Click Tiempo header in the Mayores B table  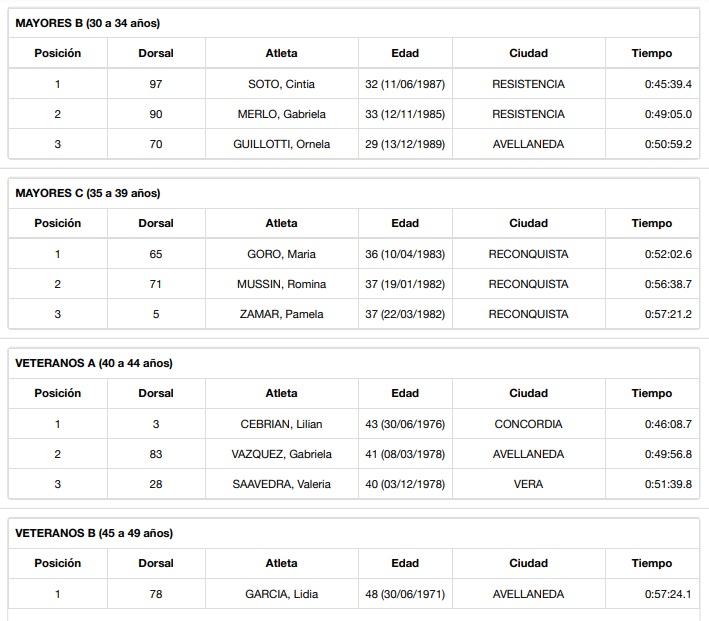[652, 53]
